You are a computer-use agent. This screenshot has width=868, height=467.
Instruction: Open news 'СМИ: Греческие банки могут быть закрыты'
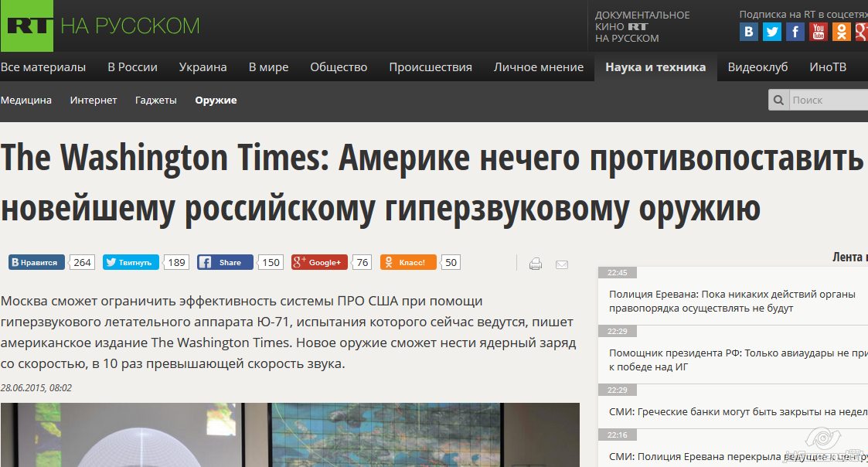tap(738, 411)
